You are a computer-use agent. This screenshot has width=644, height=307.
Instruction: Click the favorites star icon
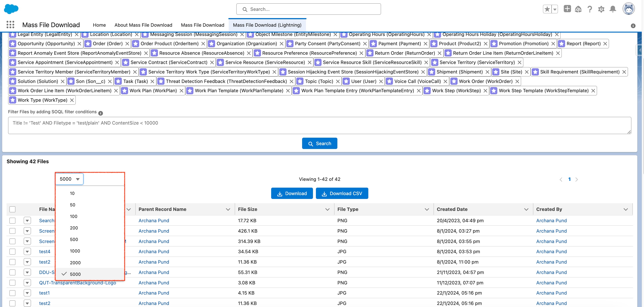(x=547, y=9)
